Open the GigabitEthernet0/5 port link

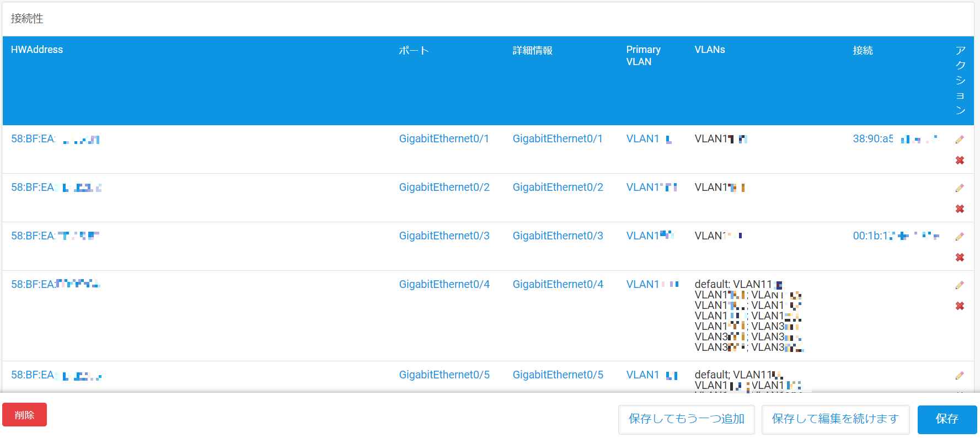click(x=444, y=375)
